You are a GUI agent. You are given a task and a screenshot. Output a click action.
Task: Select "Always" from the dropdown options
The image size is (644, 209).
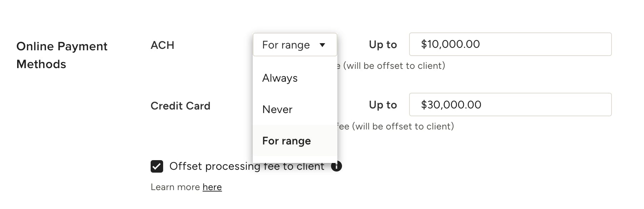[x=280, y=78]
